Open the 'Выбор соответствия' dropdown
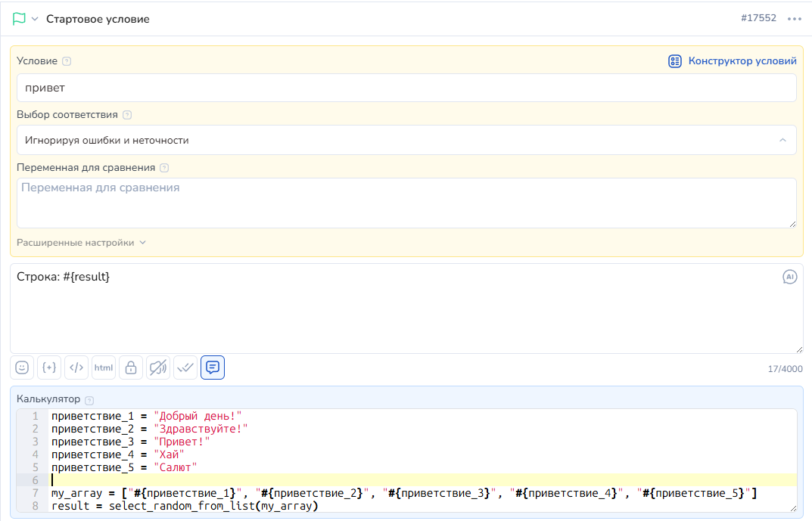This screenshot has width=812, height=521. 406,140
